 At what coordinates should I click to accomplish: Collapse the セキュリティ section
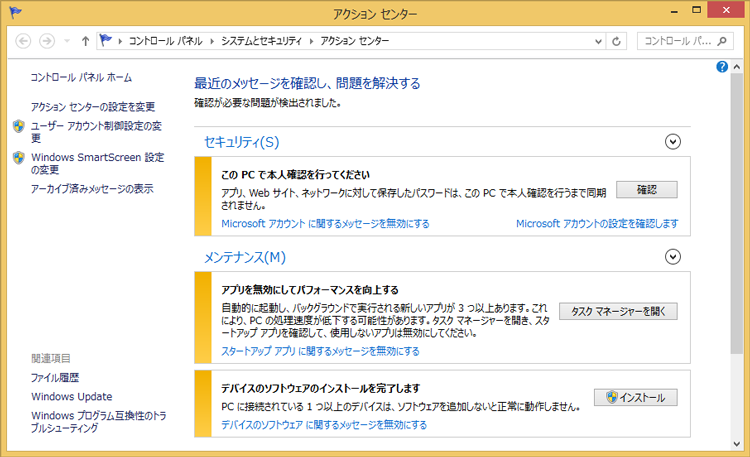pos(672,142)
